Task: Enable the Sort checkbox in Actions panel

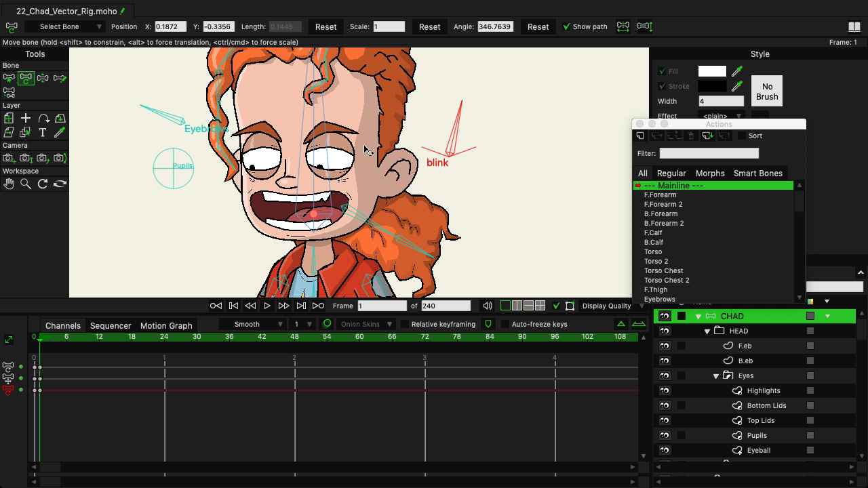Action: click(742, 136)
